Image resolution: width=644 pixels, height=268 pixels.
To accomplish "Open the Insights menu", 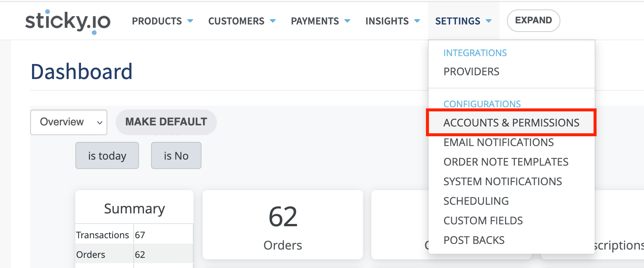I will [392, 21].
